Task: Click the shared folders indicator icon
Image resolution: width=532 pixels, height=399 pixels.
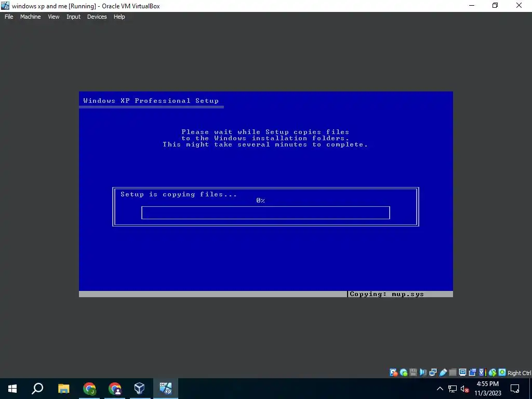Action: (453, 373)
